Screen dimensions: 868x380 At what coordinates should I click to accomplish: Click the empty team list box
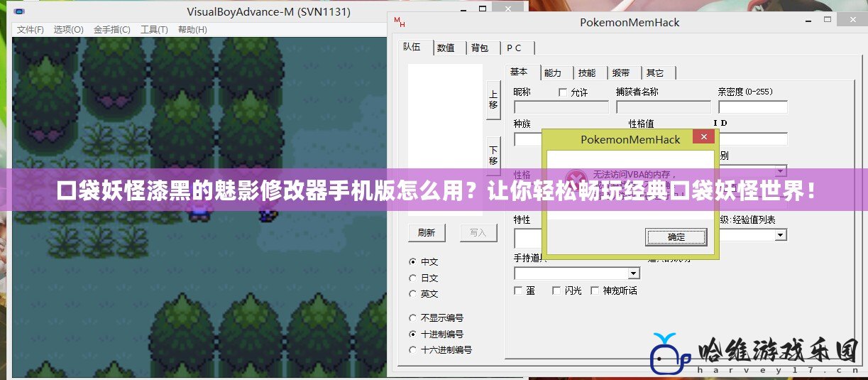pos(445,140)
